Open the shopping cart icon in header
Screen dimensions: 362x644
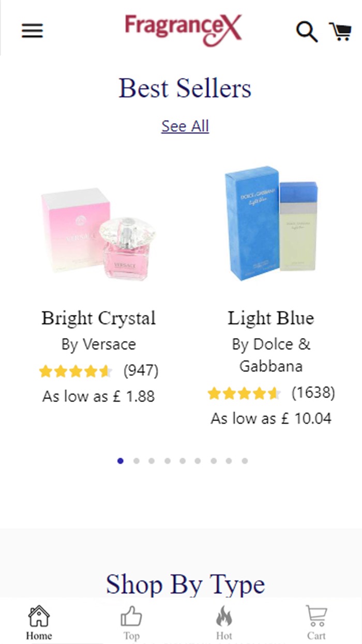coord(340,31)
